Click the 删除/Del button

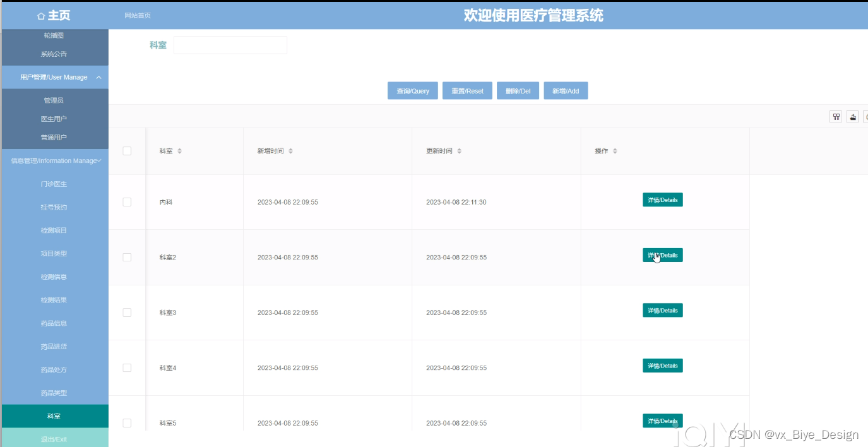coord(518,91)
